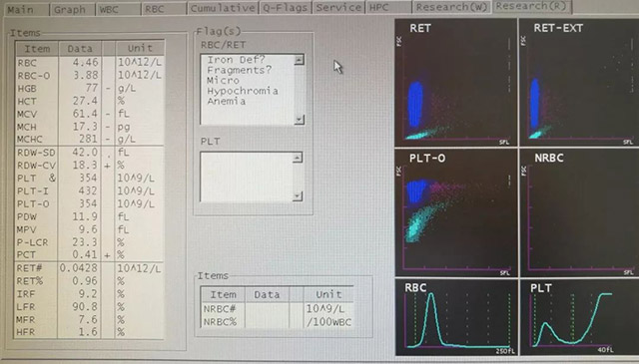Go to the Q-Flags tab
The image size is (639, 364).
285,8
